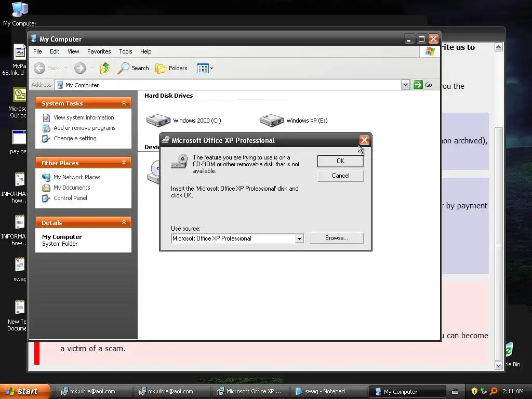Click Add or remove programs link
This screenshot has height=399, width=532.
coord(85,128)
